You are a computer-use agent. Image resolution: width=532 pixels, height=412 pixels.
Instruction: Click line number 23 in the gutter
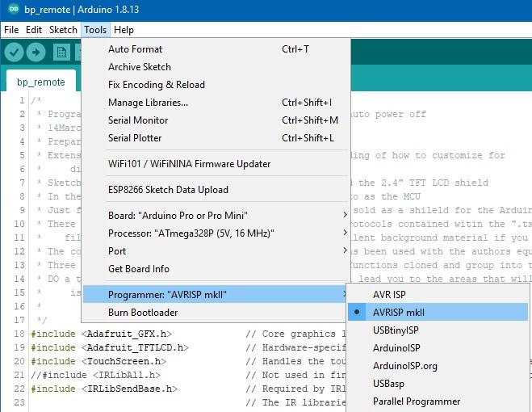(x=19, y=402)
